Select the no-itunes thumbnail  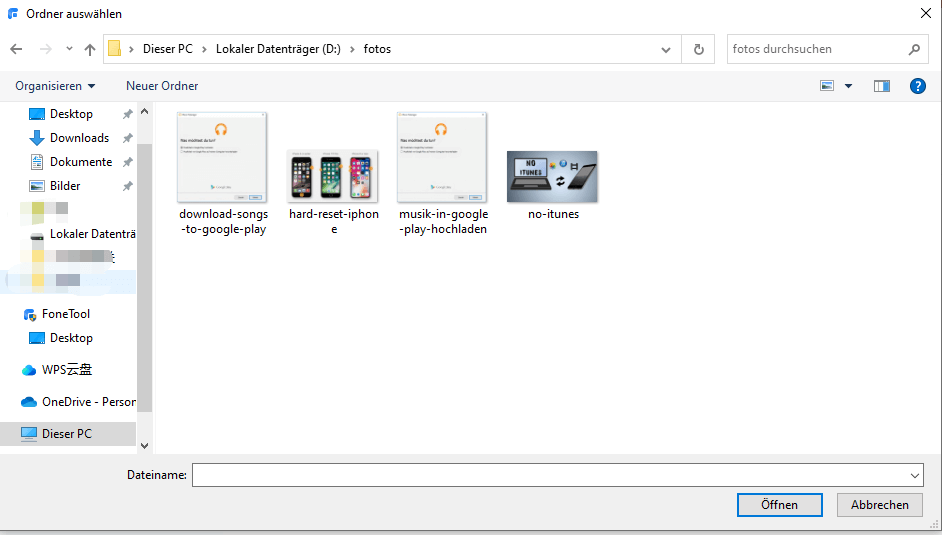click(x=552, y=177)
